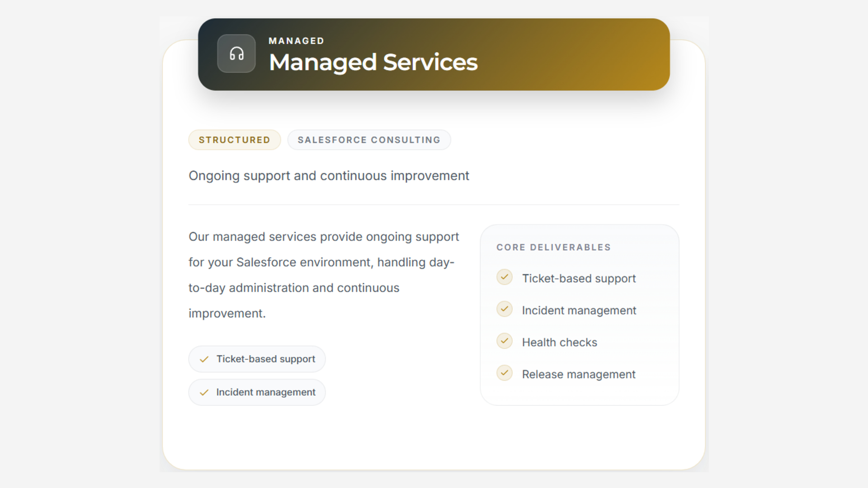
Task: Click the managed services description paragraph
Action: click(x=323, y=275)
